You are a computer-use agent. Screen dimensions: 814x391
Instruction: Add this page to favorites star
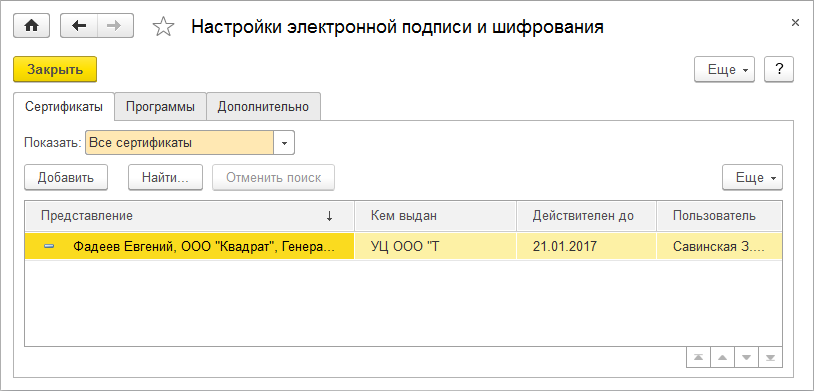tap(163, 27)
